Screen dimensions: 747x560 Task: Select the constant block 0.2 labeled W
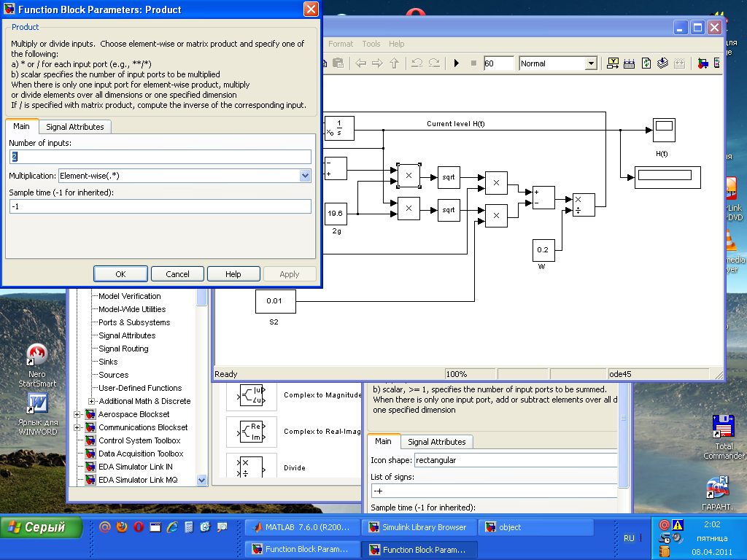coord(543,250)
